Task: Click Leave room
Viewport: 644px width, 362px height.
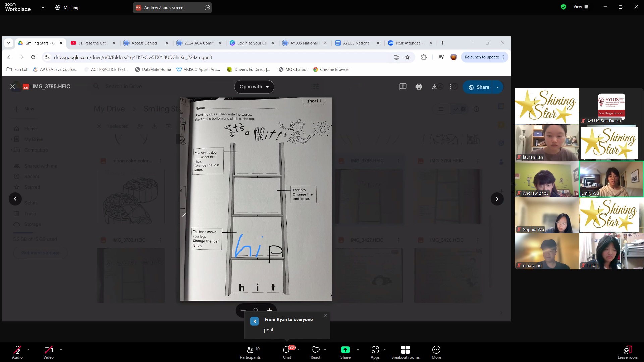Action: click(628, 352)
